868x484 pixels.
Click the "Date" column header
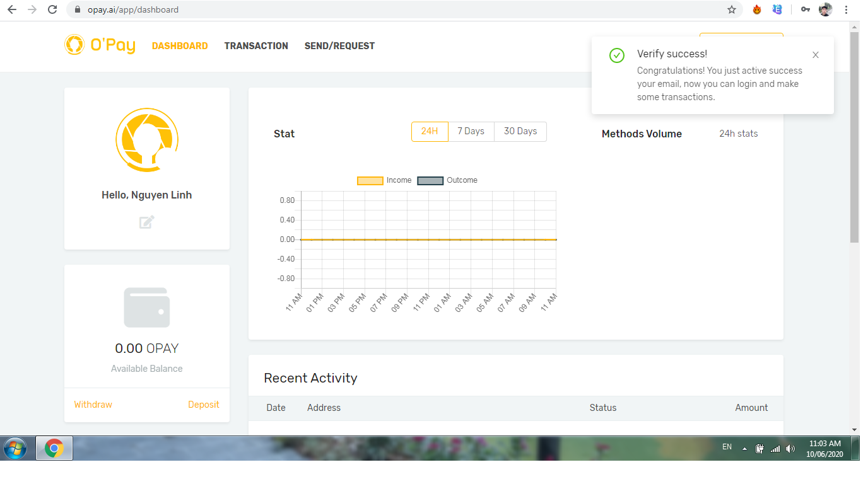pos(276,408)
